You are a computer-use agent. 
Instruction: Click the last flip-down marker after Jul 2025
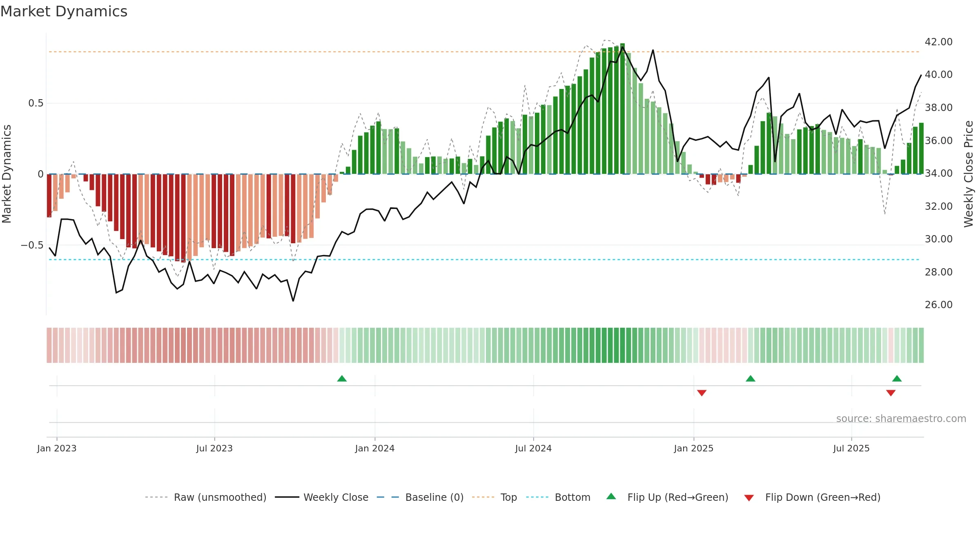(891, 393)
